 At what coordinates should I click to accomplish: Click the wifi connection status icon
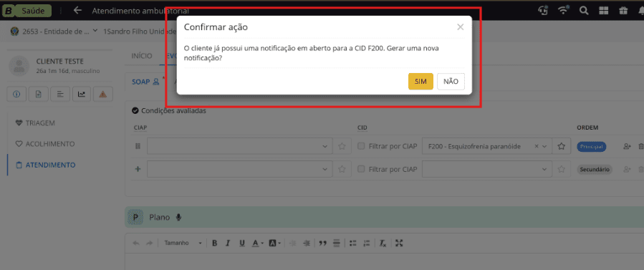pyautogui.click(x=564, y=10)
